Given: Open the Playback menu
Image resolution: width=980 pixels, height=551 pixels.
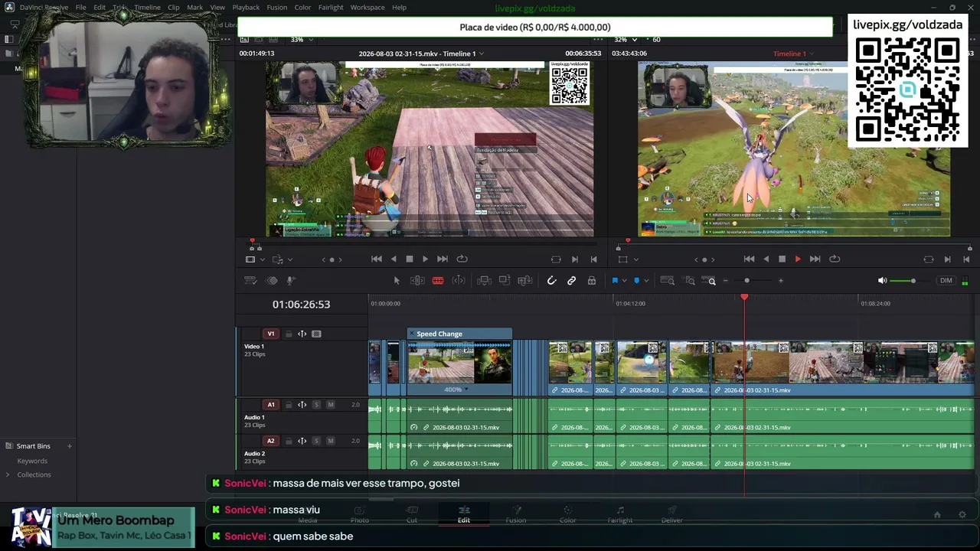Looking at the screenshot, I should click(246, 8).
